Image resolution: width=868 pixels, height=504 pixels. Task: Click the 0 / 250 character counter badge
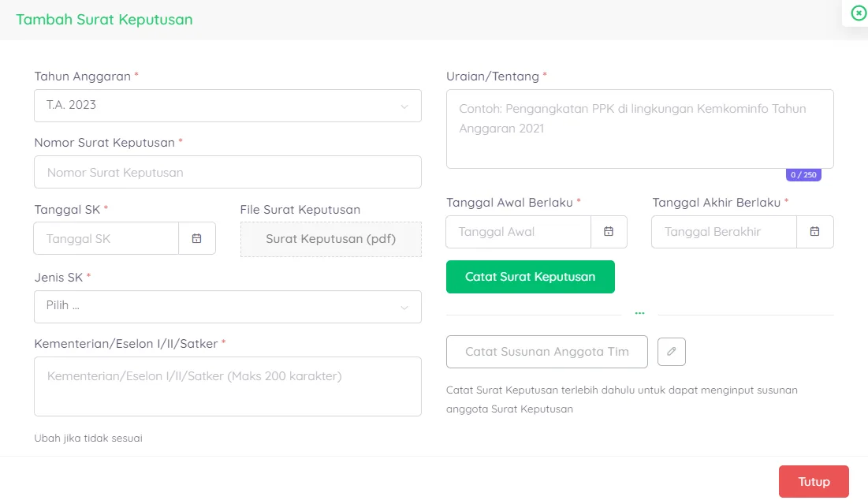point(803,175)
